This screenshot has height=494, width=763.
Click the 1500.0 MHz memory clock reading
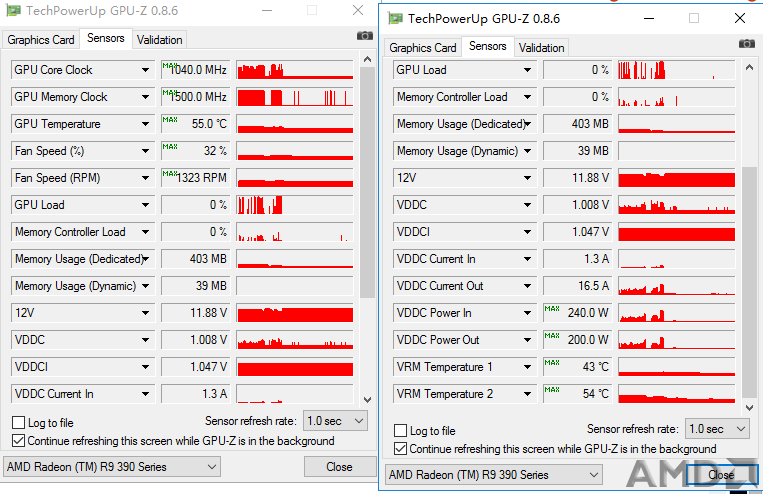coord(195,97)
